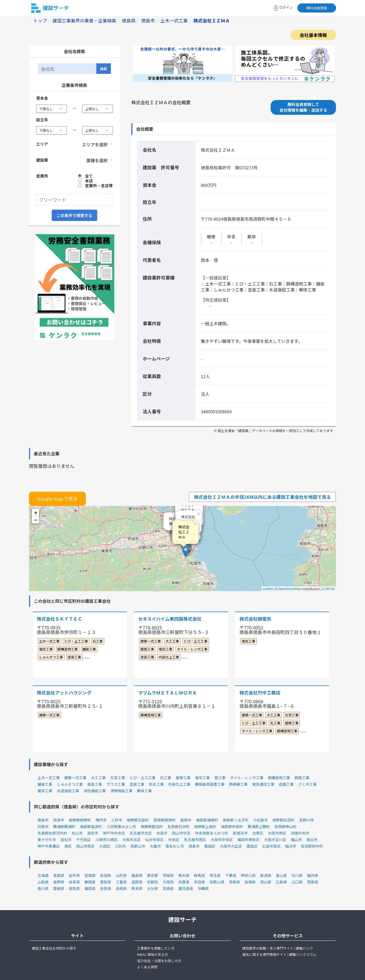Click the 解体工事 link in 建設業種から探す
The width and height of the screenshot is (365, 980).
(x=144, y=791)
